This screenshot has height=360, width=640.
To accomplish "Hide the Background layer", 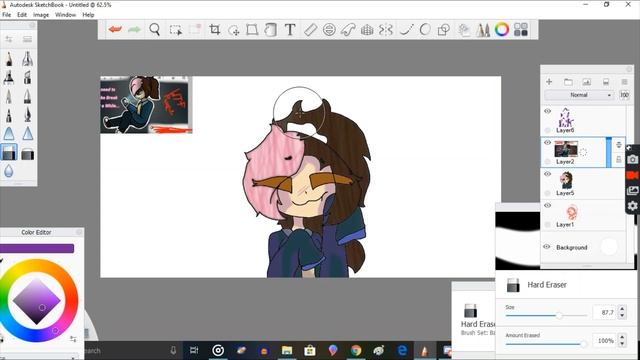I will [547, 247].
